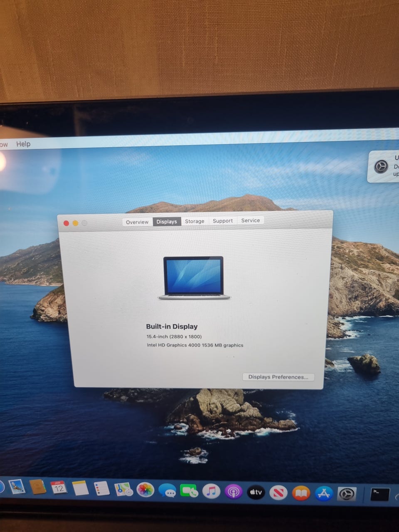Open the News app in the Dock
The width and height of the screenshot is (399, 532).
[x=278, y=493]
